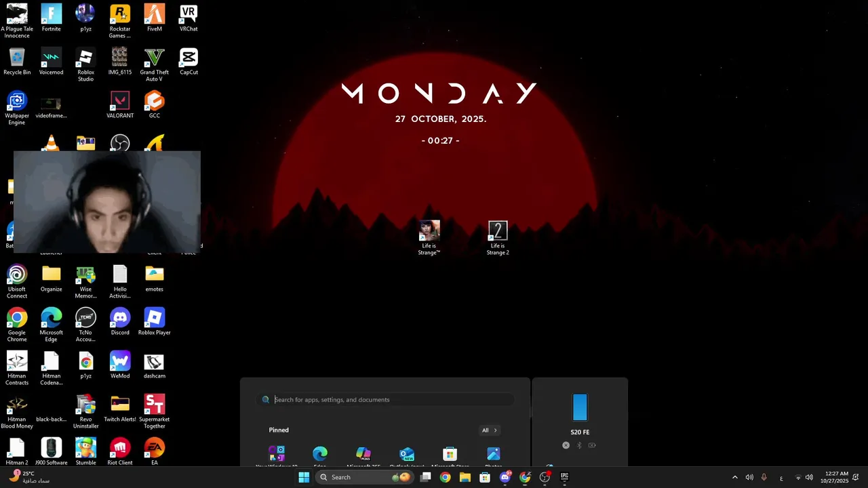This screenshot has width=868, height=488.
Task: Open Microsoft Store from the taskbar
Action: click(x=485, y=477)
